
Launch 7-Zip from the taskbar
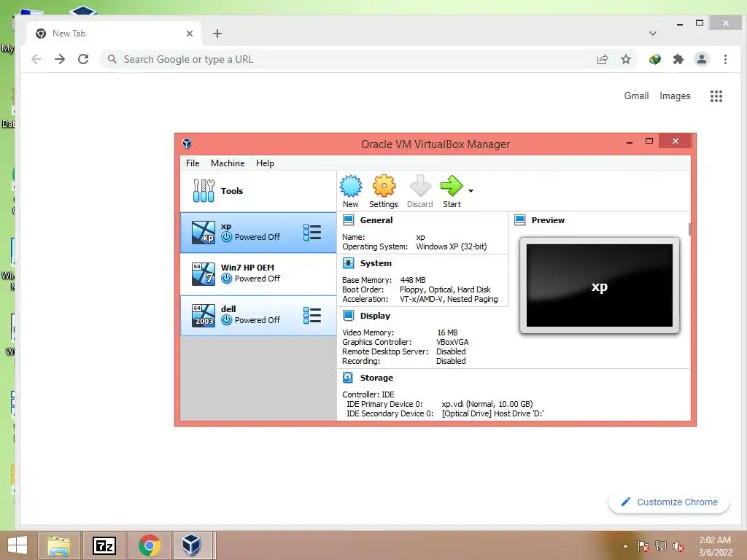pyautogui.click(x=104, y=545)
